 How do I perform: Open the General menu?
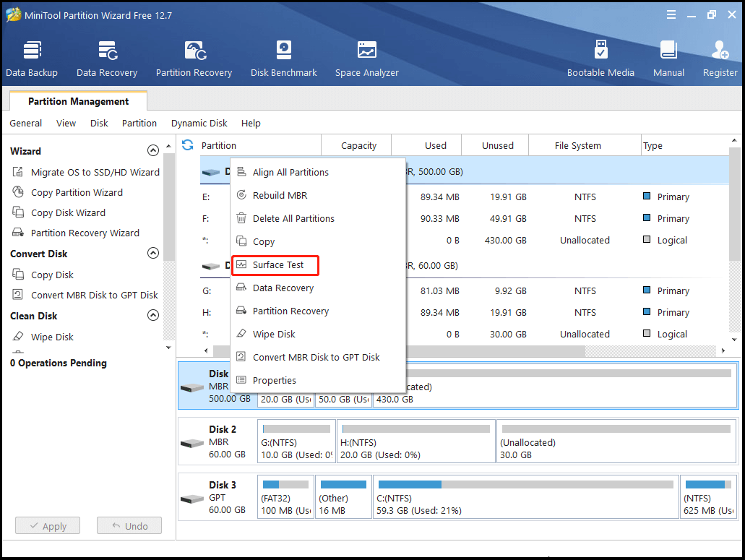26,123
